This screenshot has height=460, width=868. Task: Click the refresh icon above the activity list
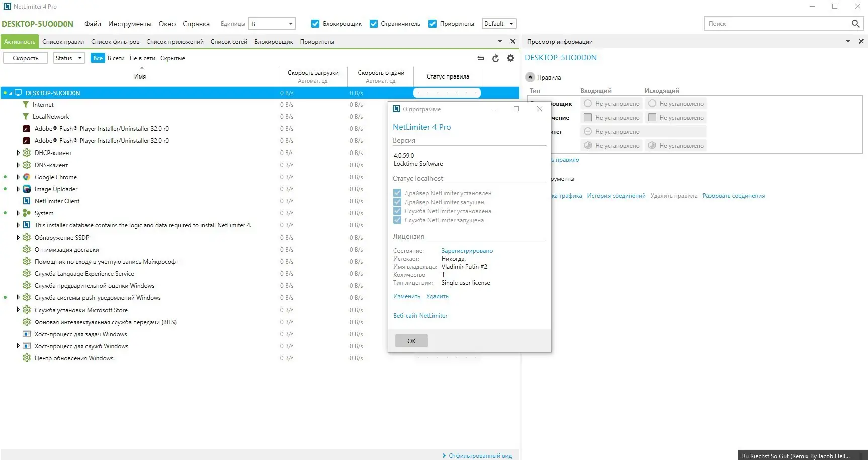[x=495, y=58]
